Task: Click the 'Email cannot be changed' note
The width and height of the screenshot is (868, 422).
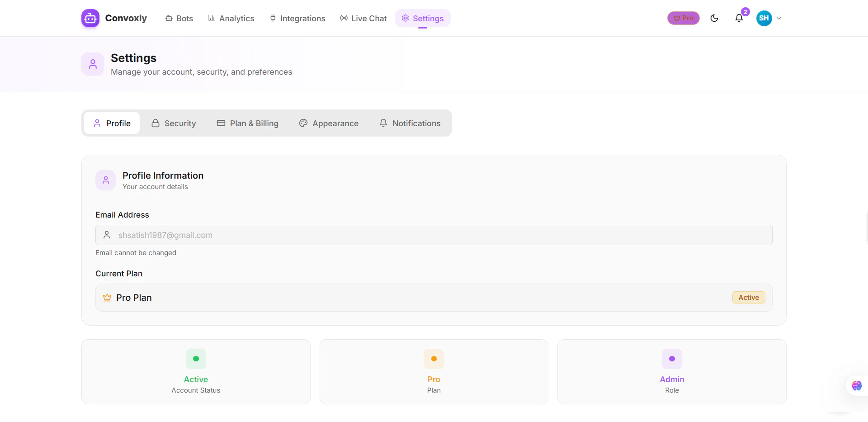Action: [x=136, y=253]
